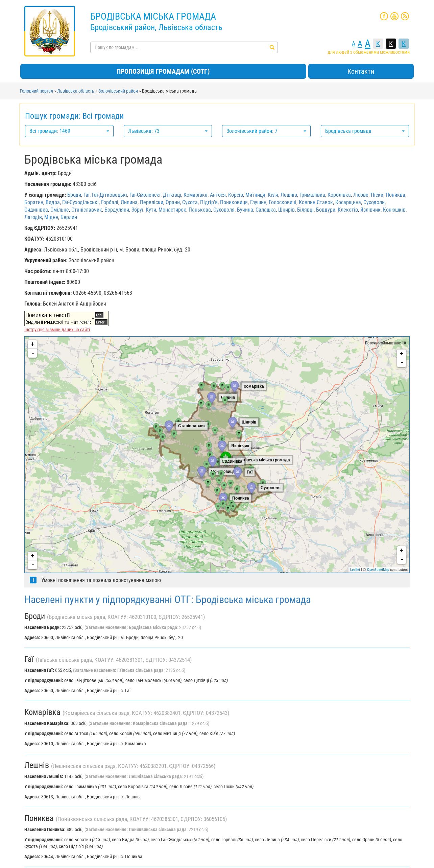Image resolution: width=434 pixels, height=868 pixels.
Task: Go to Головний портал breadcrumb
Action: pyautogui.click(x=37, y=91)
